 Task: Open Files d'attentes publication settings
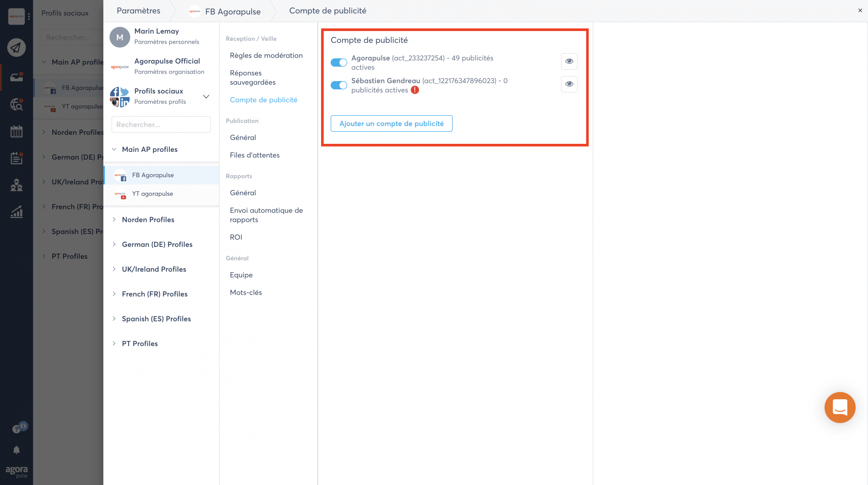[x=255, y=155]
